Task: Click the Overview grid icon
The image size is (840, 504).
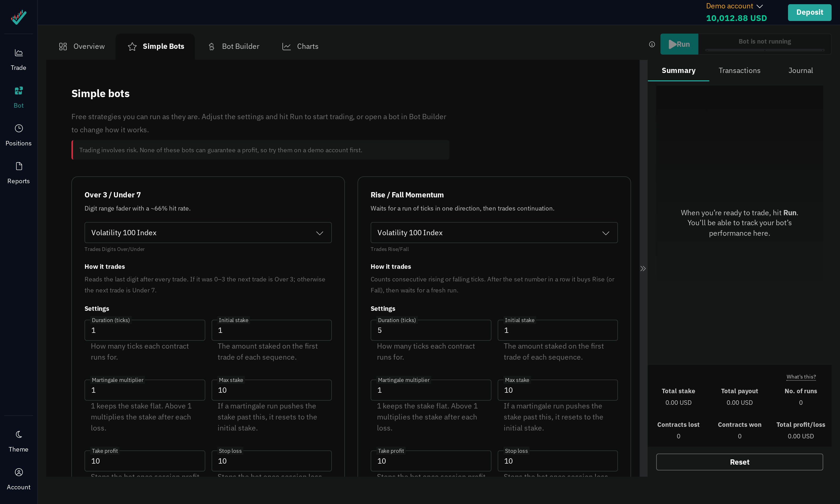Action: click(63, 46)
